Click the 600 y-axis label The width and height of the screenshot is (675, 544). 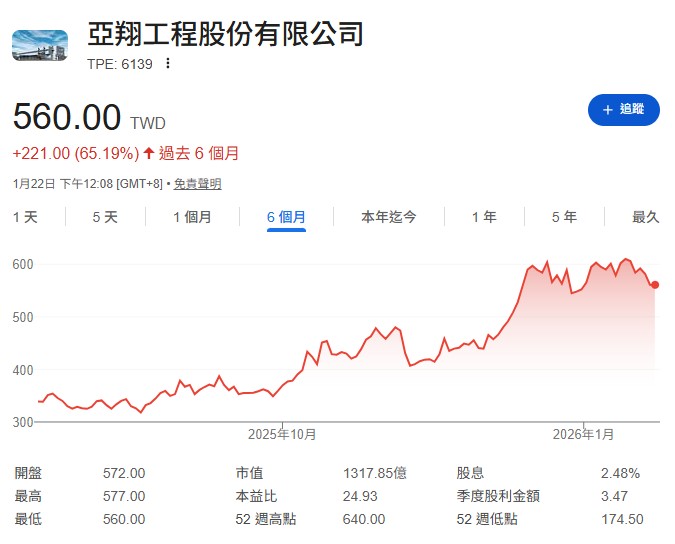pos(23,264)
